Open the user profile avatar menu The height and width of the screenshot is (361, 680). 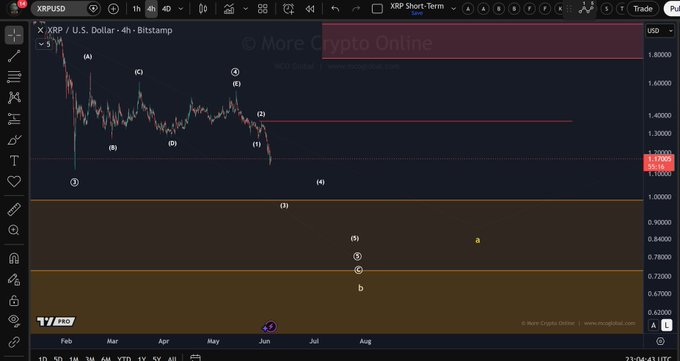(x=15, y=8)
